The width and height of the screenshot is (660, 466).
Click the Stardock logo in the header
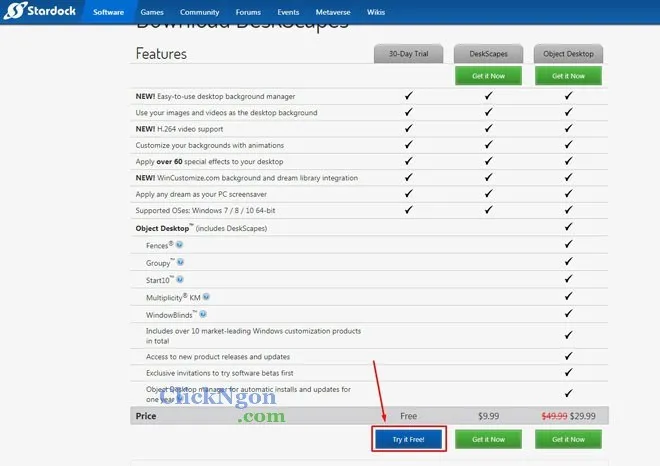pyautogui.click(x=40, y=12)
